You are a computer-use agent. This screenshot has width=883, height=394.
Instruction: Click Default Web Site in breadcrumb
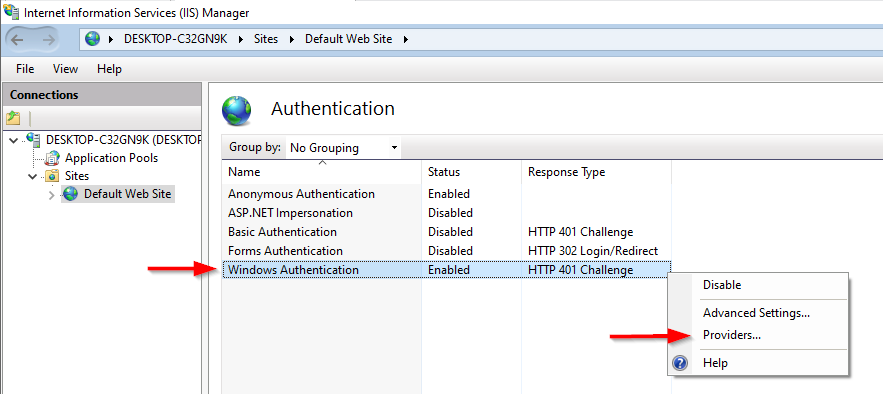tap(348, 39)
